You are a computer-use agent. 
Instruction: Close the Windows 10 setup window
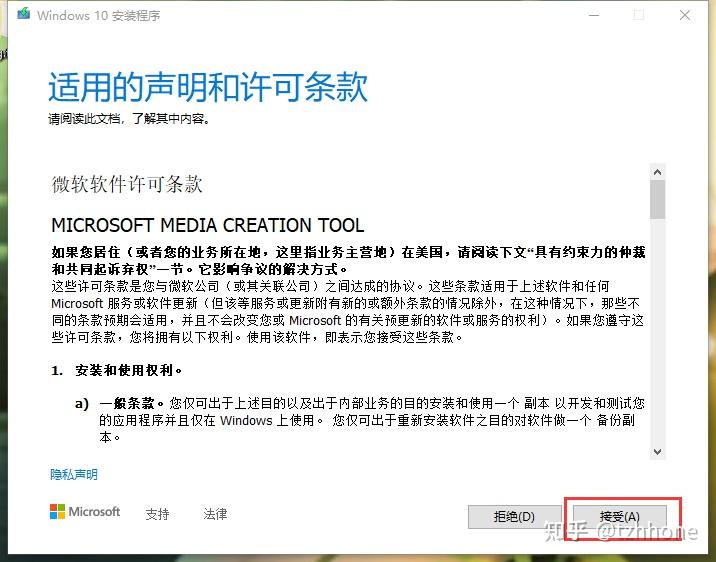tap(684, 16)
